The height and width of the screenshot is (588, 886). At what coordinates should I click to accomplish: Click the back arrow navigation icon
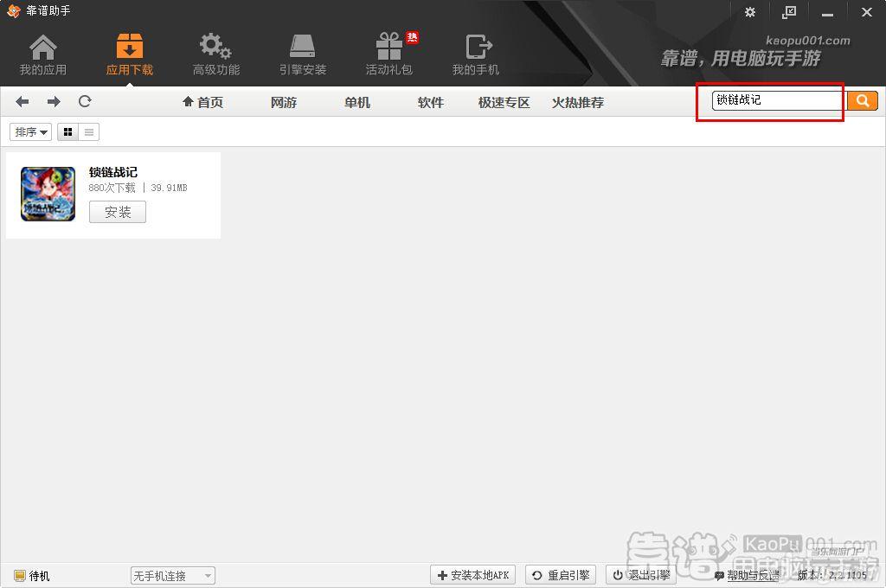[22, 102]
